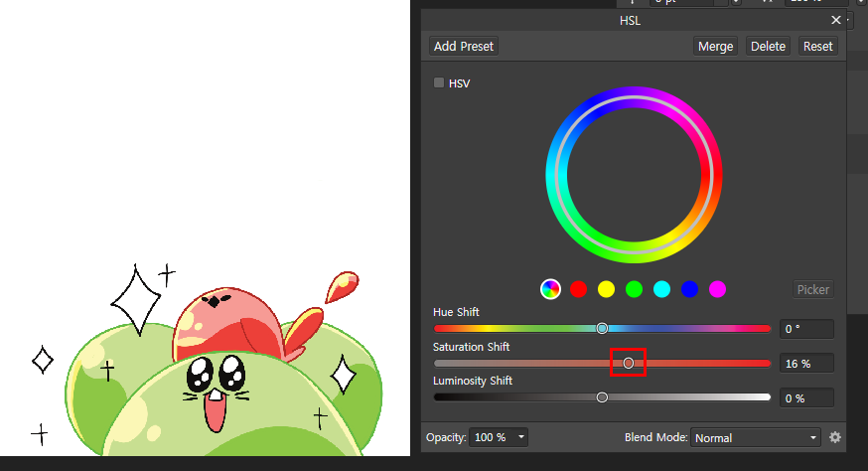
Task: Open the Opacity dropdown arrow
Action: pyautogui.click(x=521, y=437)
